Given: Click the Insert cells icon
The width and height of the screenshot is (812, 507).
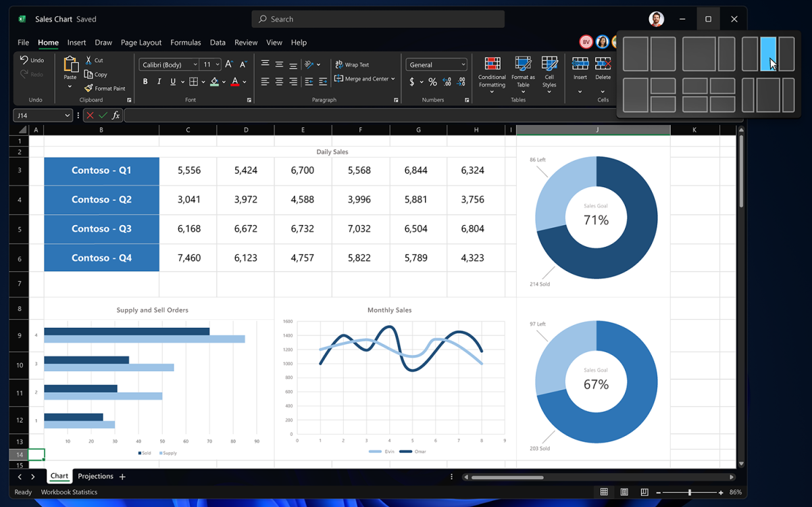Looking at the screenshot, I should 580,64.
